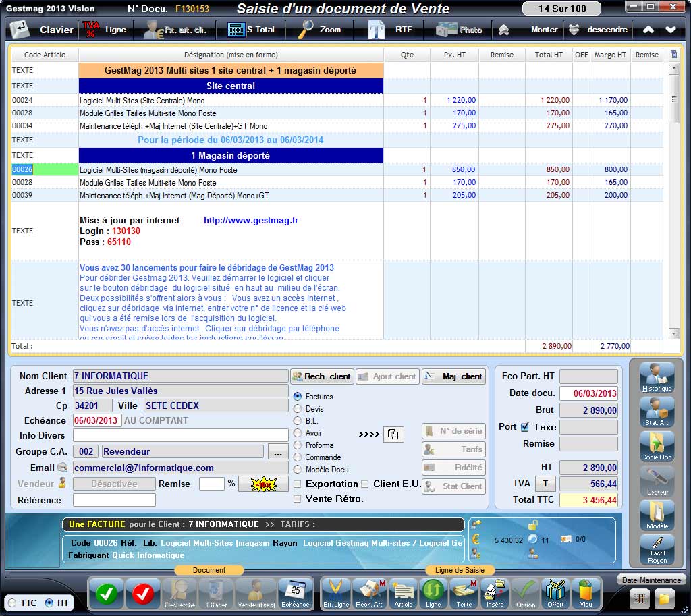Move line down with descendre
Screen dimensions: 691x616
pos(598,30)
